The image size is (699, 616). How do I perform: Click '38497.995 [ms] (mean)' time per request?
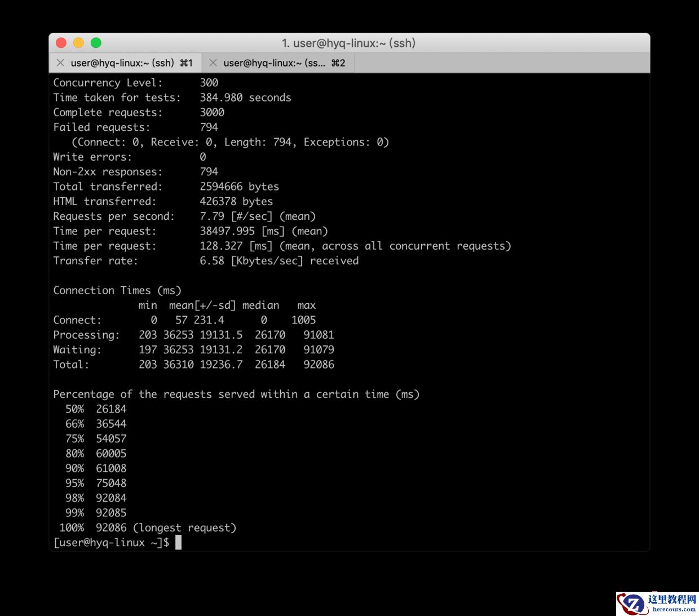pyautogui.click(x=264, y=231)
